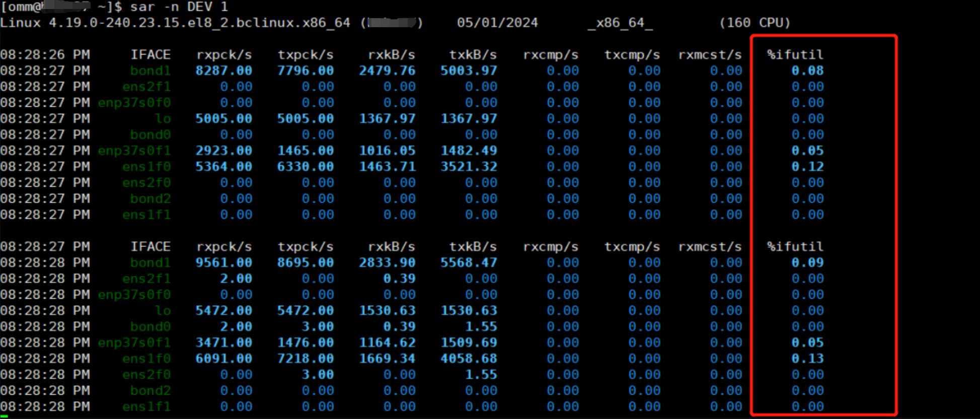The width and height of the screenshot is (980, 419).
Task: Click the rxkB/s value 1463.71
Action: (x=387, y=167)
